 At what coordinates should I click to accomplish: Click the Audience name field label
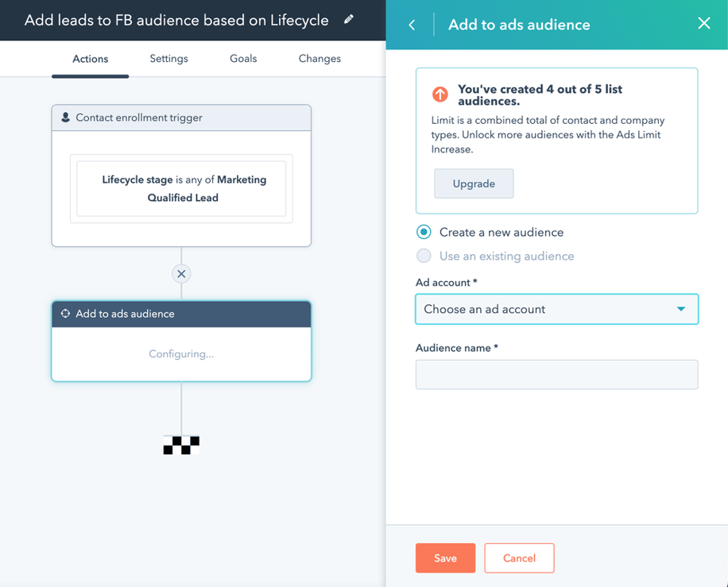[x=457, y=348]
